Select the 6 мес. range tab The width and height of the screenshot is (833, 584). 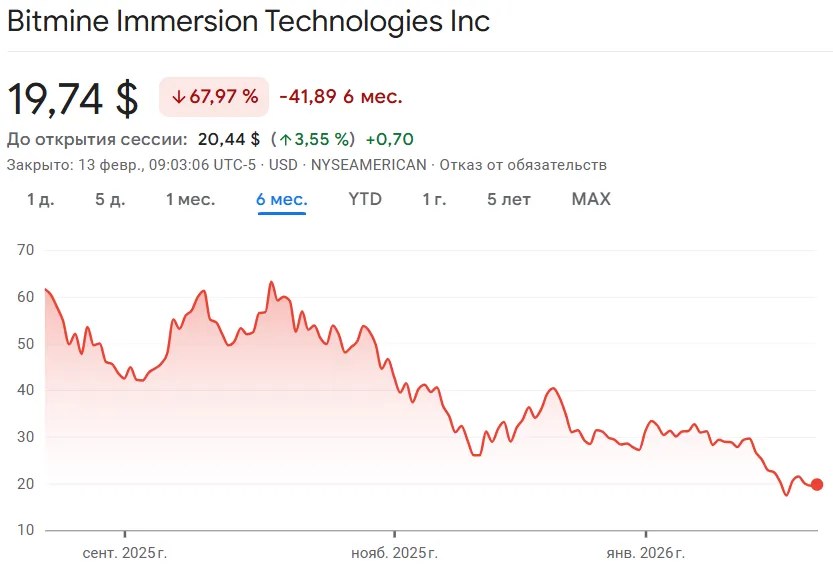282,199
